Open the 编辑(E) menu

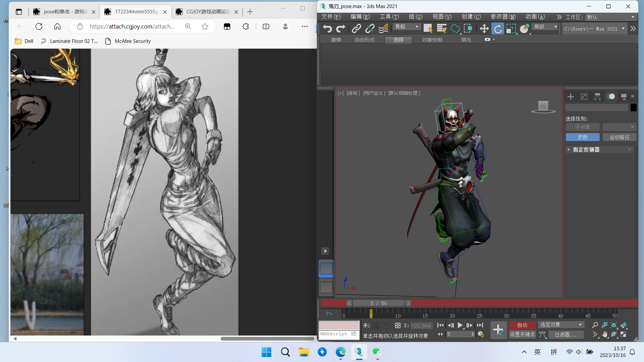point(360,17)
